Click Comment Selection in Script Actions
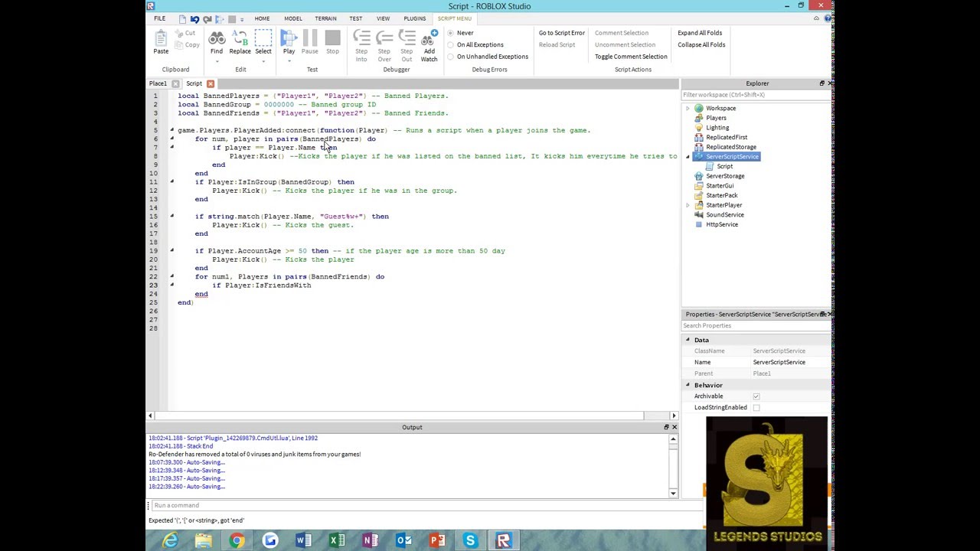This screenshot has width=980, height=551. point(622,33)
